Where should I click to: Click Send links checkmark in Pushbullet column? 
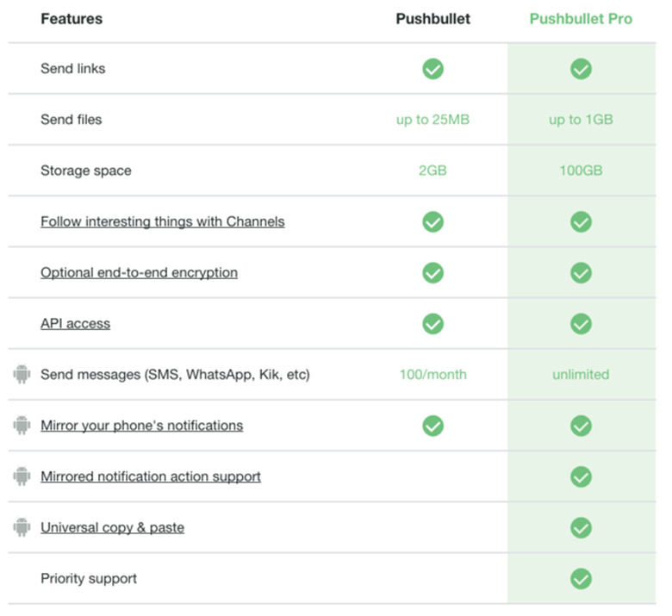(432, 69)
